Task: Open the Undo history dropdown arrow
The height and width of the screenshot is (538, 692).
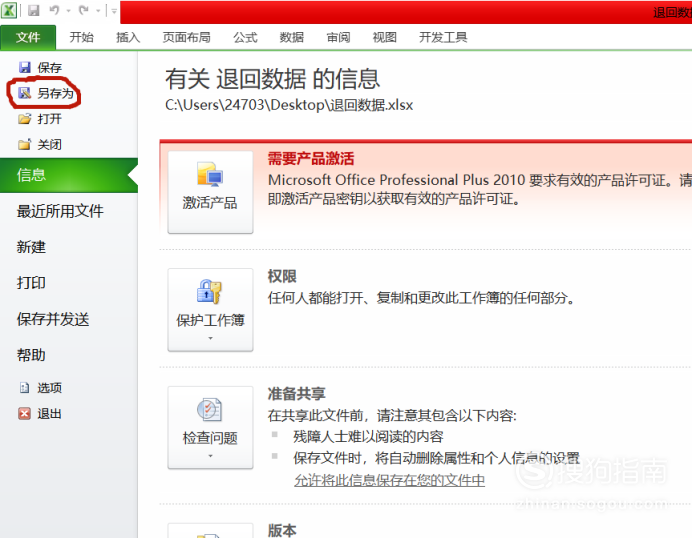Action: (x=68, y=11)
